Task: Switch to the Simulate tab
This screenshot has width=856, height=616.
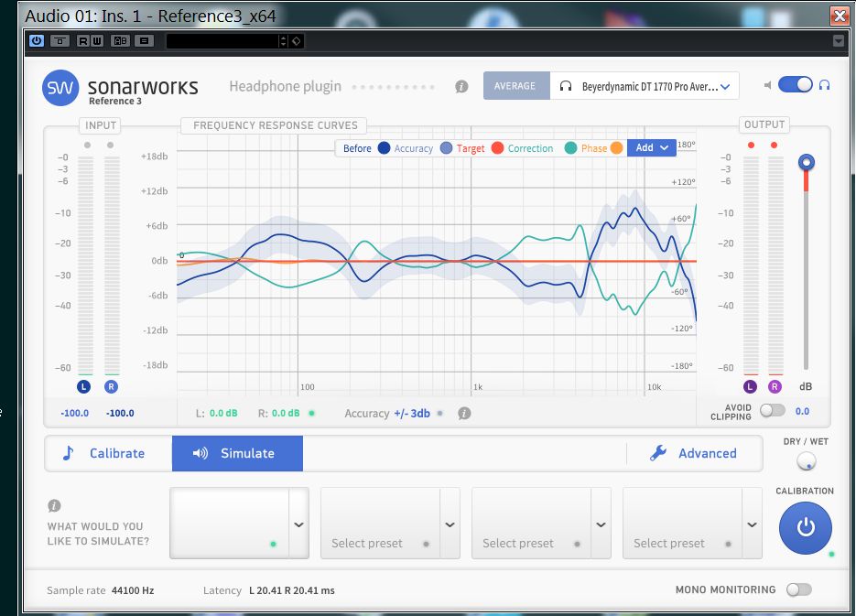Action: click(237, 453)
